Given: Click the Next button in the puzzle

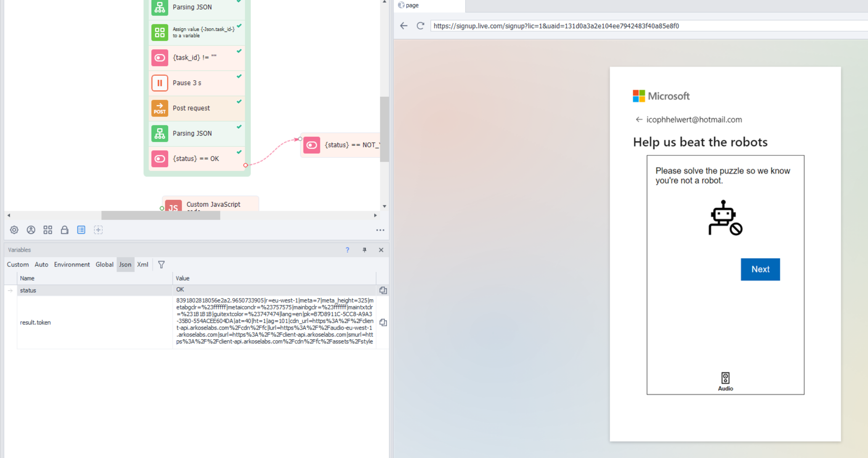Looking at the screenshot, I should [760, 269].
